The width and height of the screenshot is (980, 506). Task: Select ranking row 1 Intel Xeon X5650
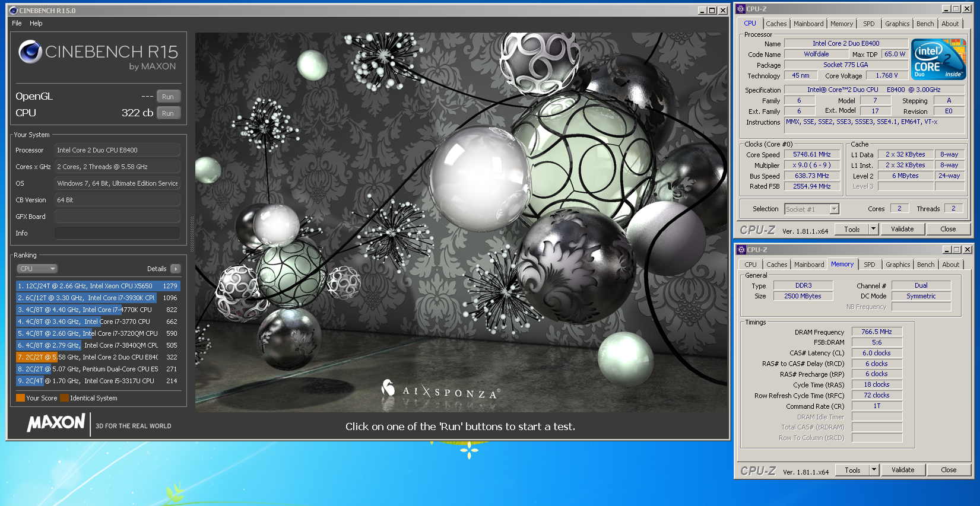click(x=98, y=286)
